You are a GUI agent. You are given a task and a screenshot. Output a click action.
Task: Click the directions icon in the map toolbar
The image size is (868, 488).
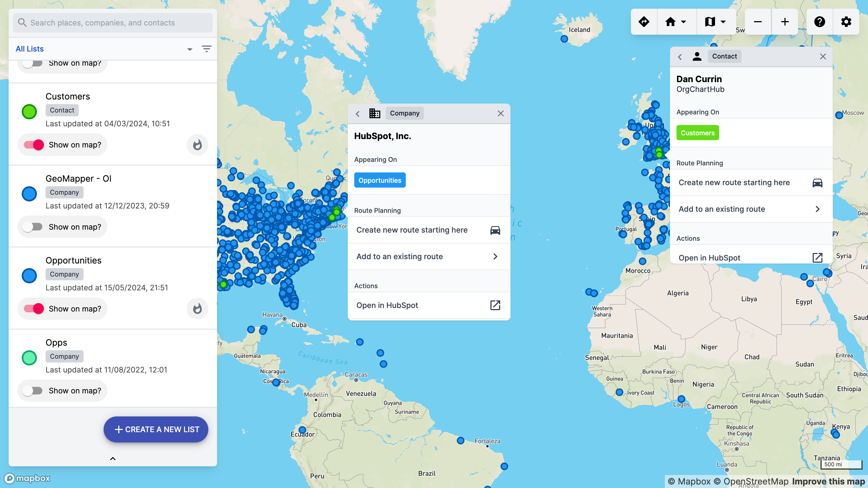pyautogui.click(x=644, y=22)
